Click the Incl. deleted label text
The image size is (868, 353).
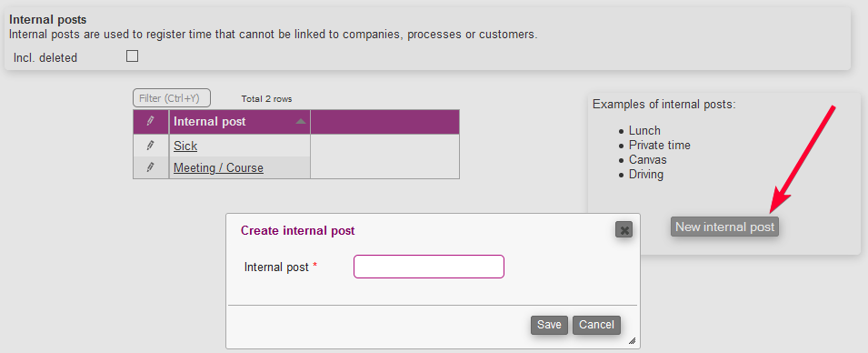pyautogui.click(x=45, y=57)
